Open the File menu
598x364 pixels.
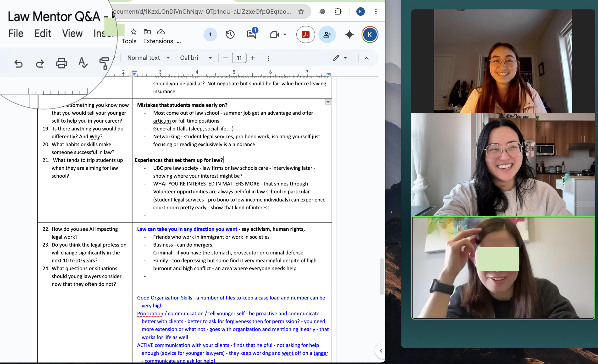pos(16,33)
